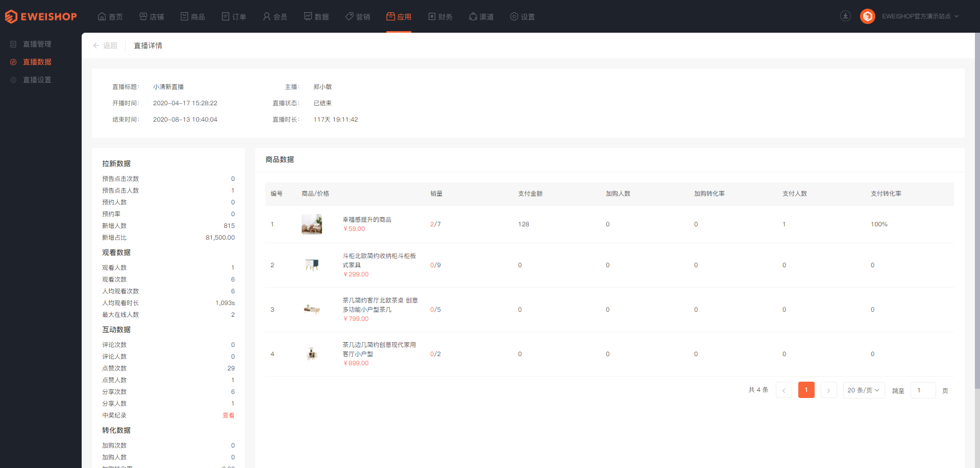Click the next page arrow button
The height and width of the screenshot is (468, 980).
829,390
